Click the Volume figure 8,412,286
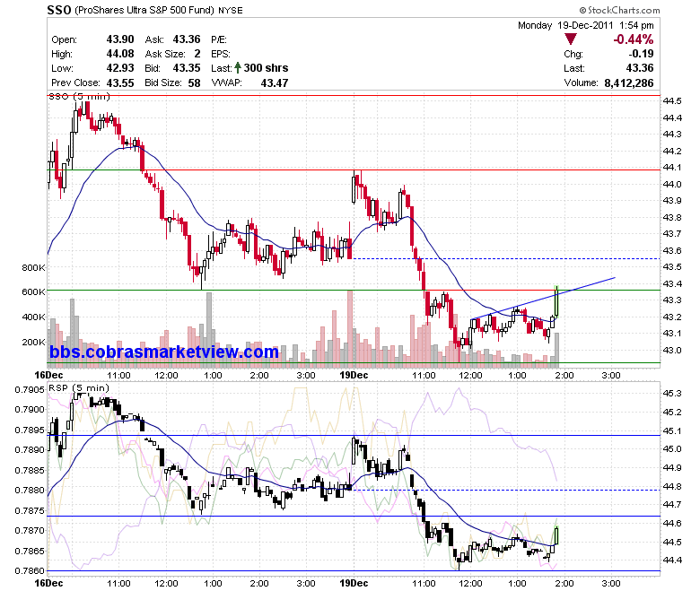This screenshot has height=591, width=700. [x=628, y=83]
